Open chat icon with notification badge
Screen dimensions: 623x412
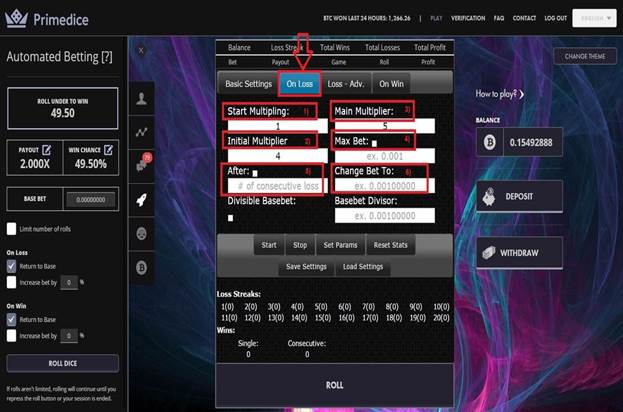click(142, 165)
